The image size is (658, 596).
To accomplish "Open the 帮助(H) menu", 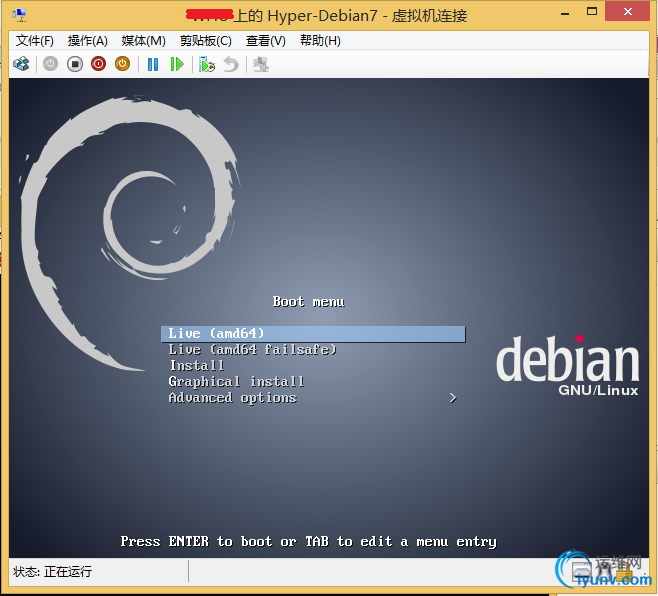I will point(320,41).
